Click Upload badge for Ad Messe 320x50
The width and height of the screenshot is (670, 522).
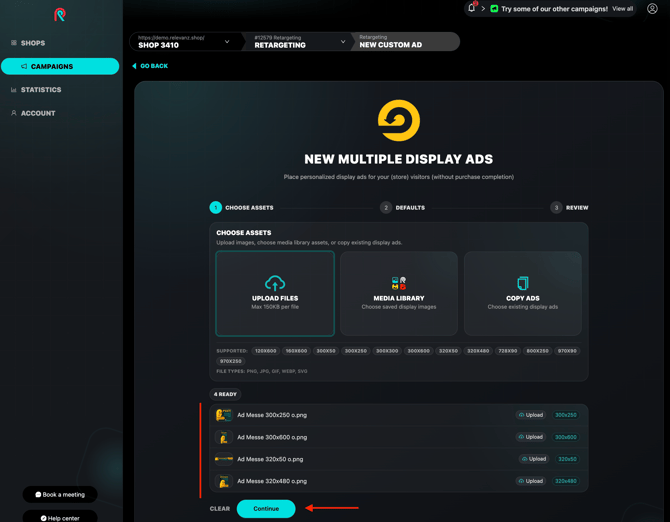pyautogui.click(x=534, y=459)
